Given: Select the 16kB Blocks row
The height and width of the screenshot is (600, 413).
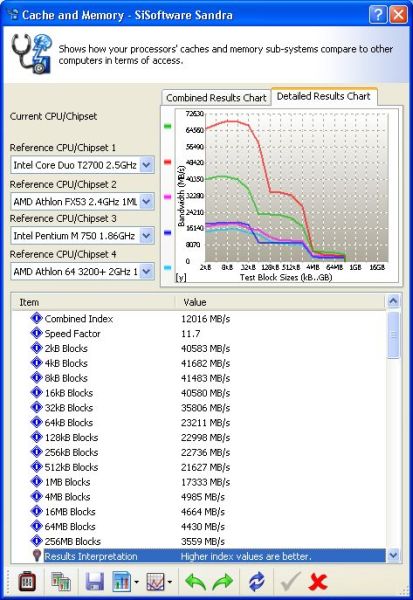Looking at the screenshot, I should tap(198, 393).
